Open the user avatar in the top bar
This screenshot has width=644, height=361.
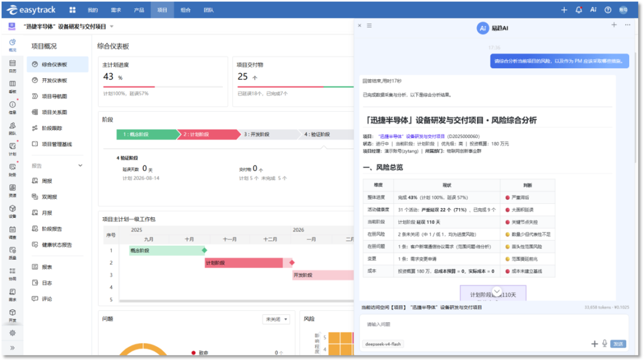click(x=624, y=10)
